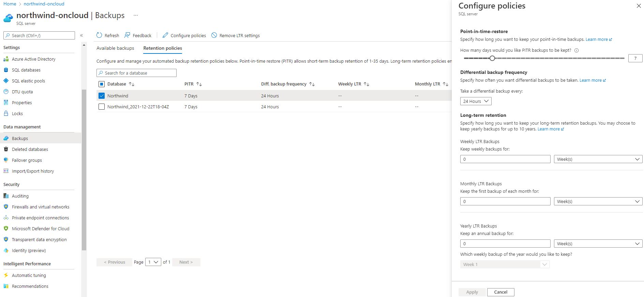Click the DTU quota icon
644x297 pixels.
pyautogui.click(x=6, y=92)
